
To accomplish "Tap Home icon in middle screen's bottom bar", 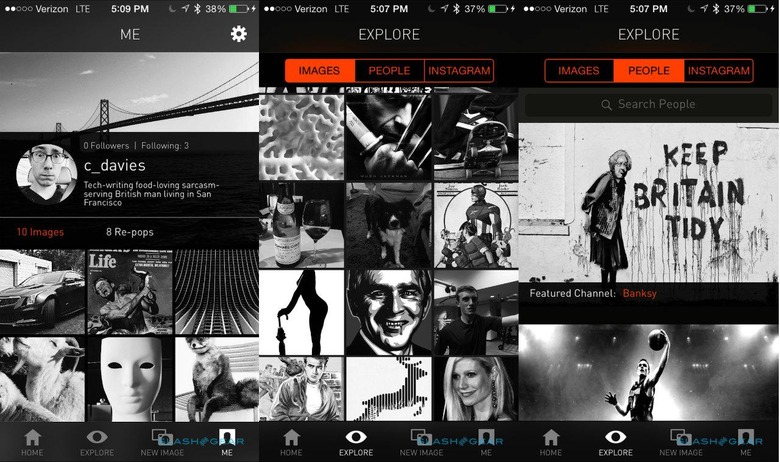I will click(292, 438).
